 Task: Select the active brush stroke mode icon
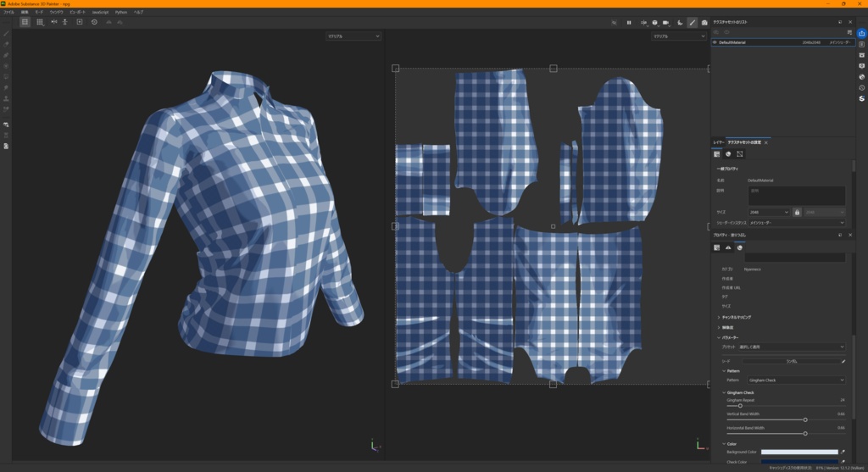[x=692, y=23]
